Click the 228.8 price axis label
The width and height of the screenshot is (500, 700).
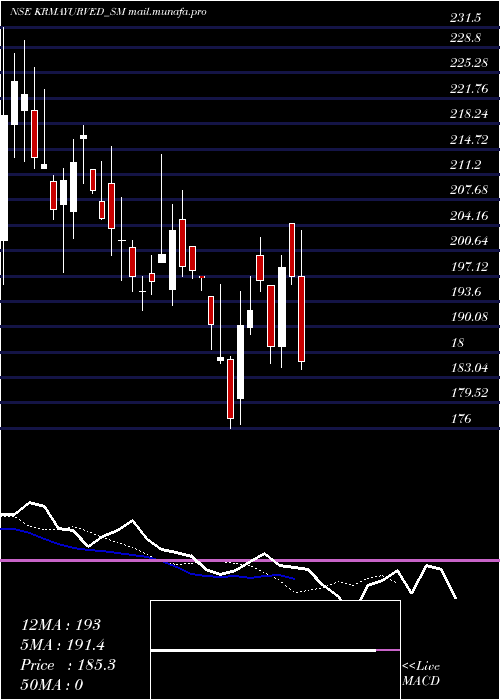coord(465,38)
